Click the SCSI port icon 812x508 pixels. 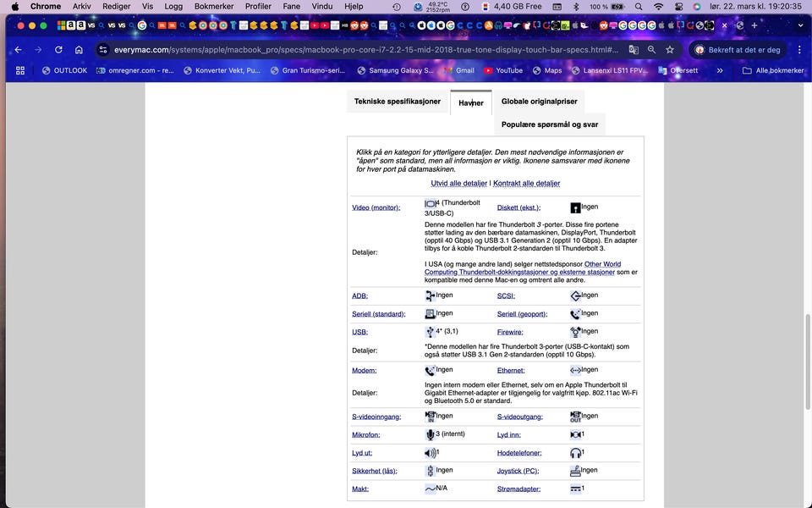[x=575, y=295]
